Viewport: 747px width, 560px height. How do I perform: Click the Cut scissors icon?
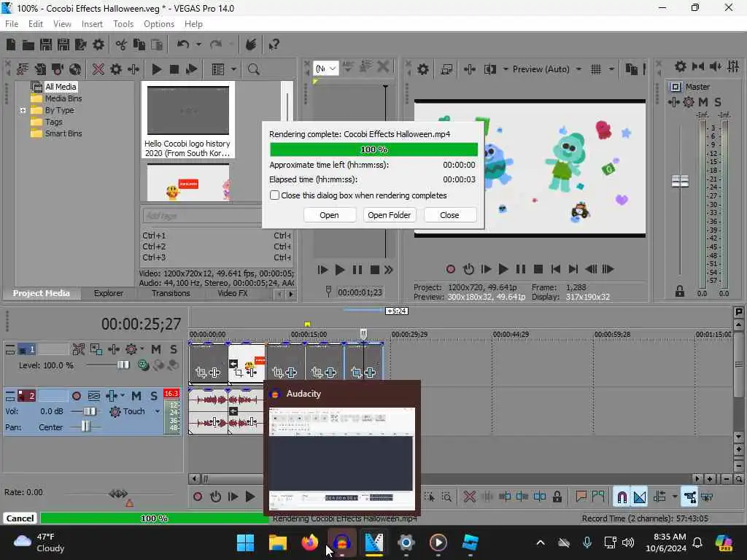[121, 44]
